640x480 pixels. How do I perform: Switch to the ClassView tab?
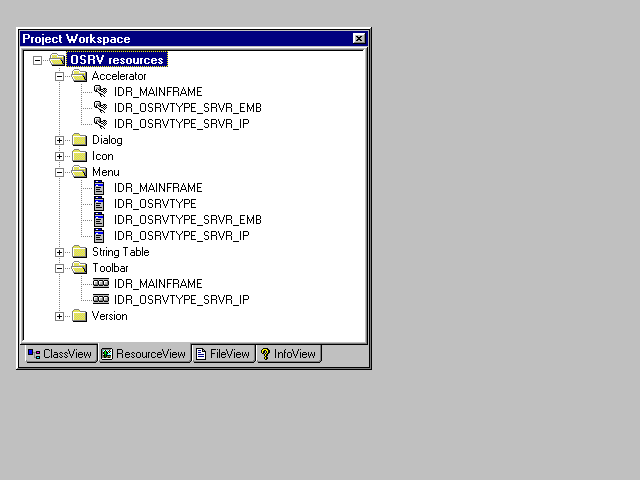(59, 354)
